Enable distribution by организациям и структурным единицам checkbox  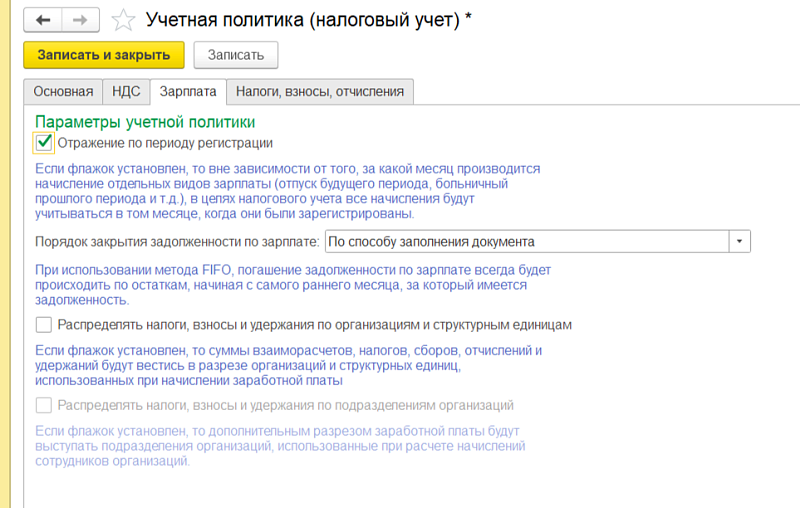(x=43, y=325)
